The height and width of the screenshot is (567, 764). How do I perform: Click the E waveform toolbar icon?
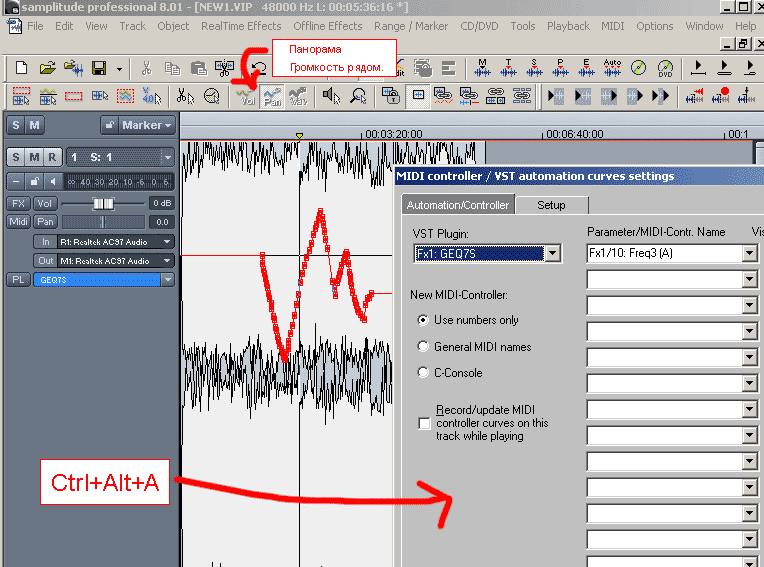point(586,68)
